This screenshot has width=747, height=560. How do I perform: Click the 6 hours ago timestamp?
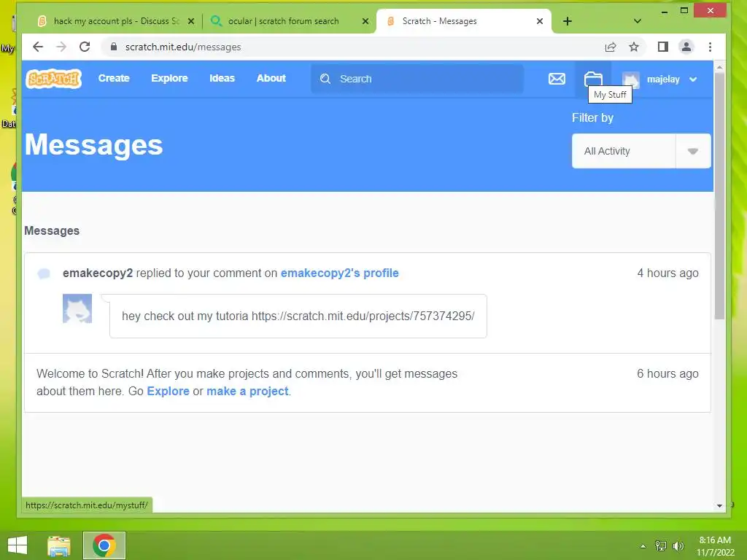tap(668, 374)
